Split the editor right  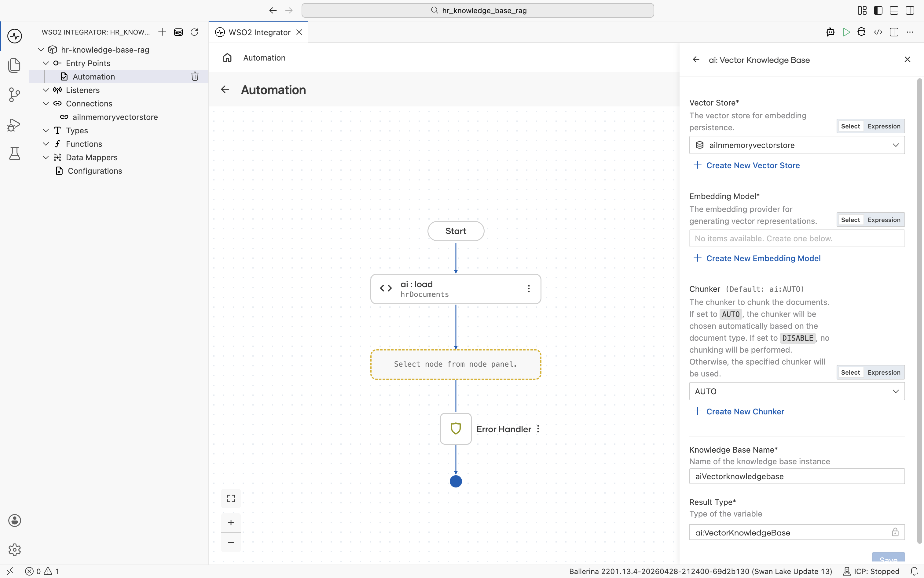tap(894, 32)
